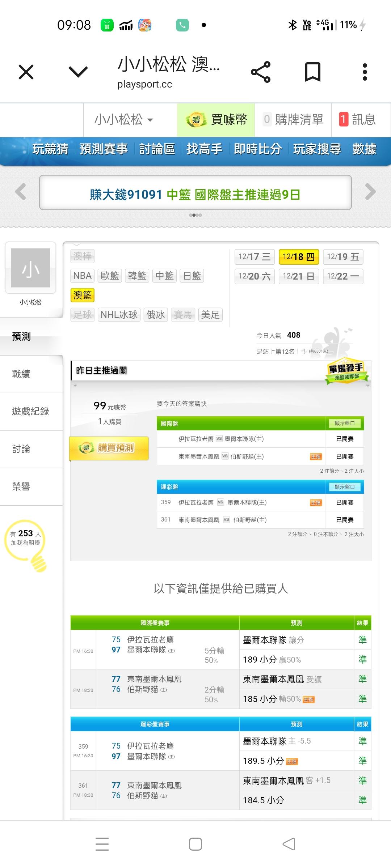Open the 遊戲紀錄 sidebar tab
Viewport: 391px width, 868px height.
[31, 412]
